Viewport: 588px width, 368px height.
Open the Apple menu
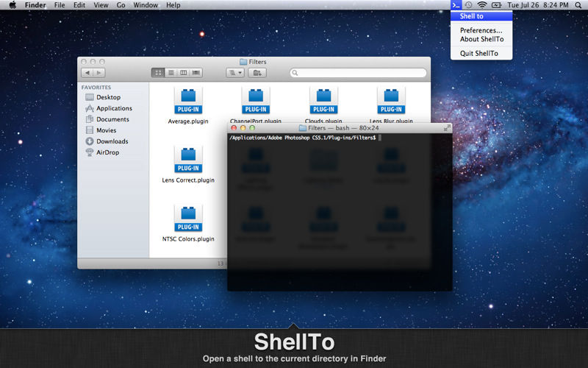click(x=12, y=5)
